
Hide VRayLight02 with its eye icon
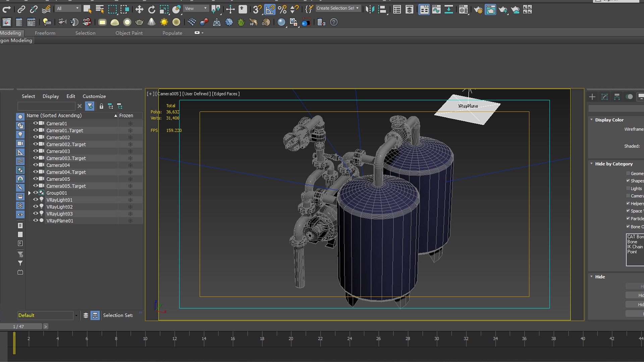pyautogui.click(x=35, y=206)
